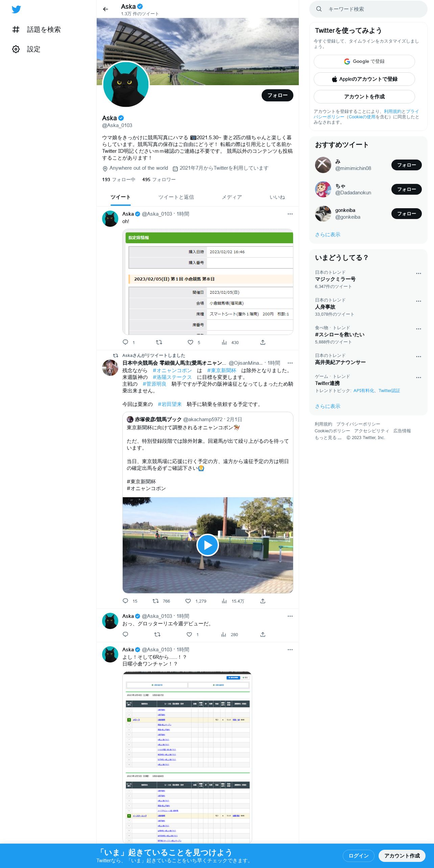Screen dimensions: 434x868
Task: Open the #東京新聞杯 hashtag link
Action: click(222, 370)
